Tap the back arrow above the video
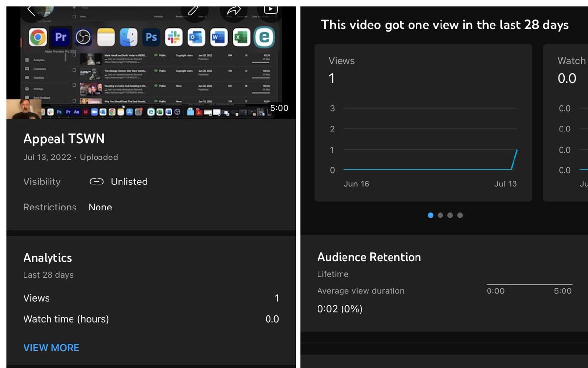588x368 pixels. click(31, 10)
